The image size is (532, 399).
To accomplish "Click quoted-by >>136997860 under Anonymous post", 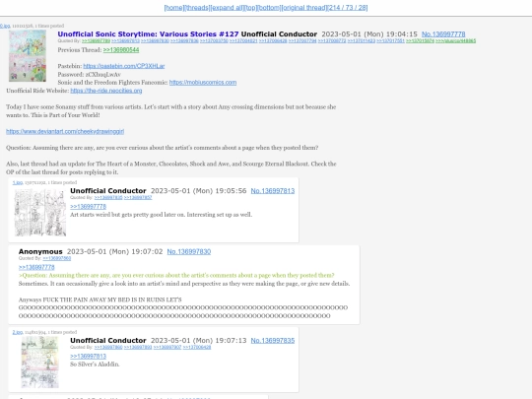I will pos(57,258).
